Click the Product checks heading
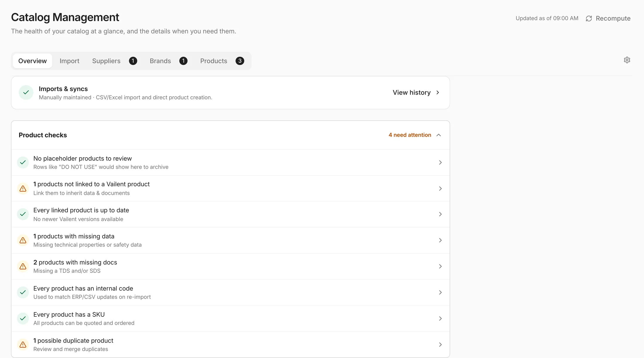Image resolution: width=644 pixels, height=358 pixels. pos(43,135)
